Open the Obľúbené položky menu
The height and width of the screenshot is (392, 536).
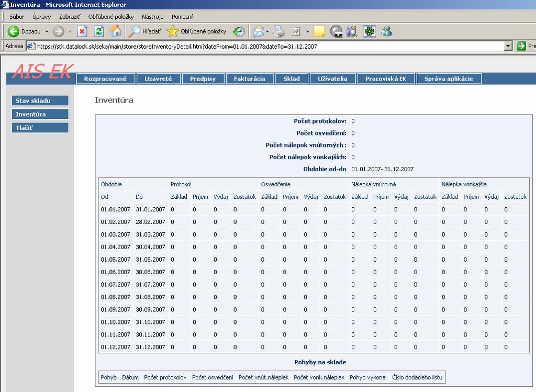coord(111,17)
